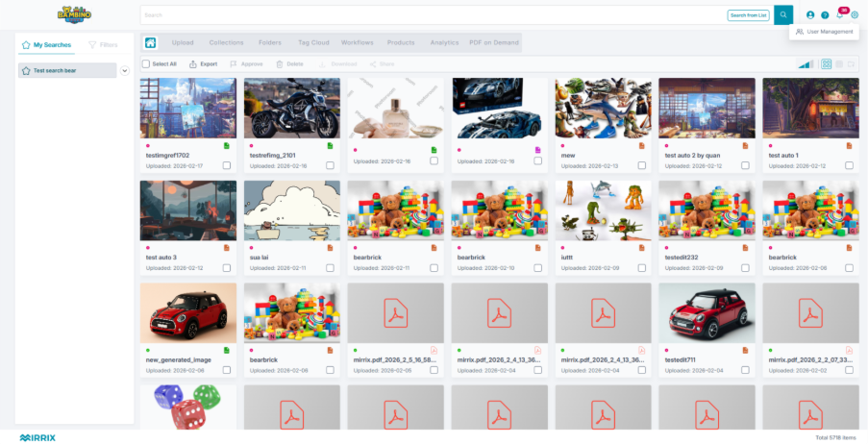This screenshot has width=868, height=444.
Task: Open the Tag Cloud tab
Action: click(313, 42)
